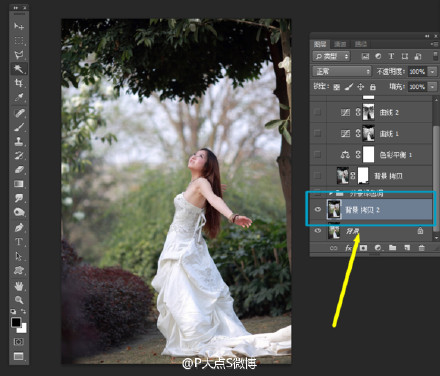440x376 pixels.
Task: Select the 曲线 2 layer mask thumbnail
Action: coord(368,112)
